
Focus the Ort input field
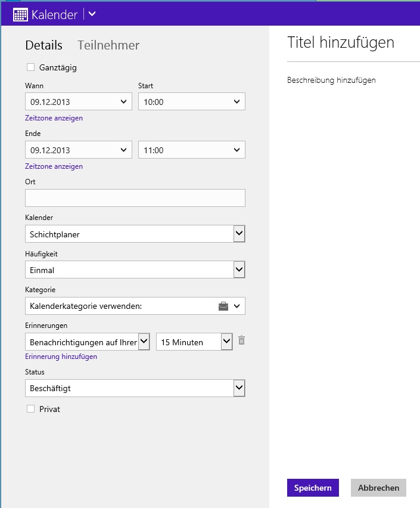point(135,198)
